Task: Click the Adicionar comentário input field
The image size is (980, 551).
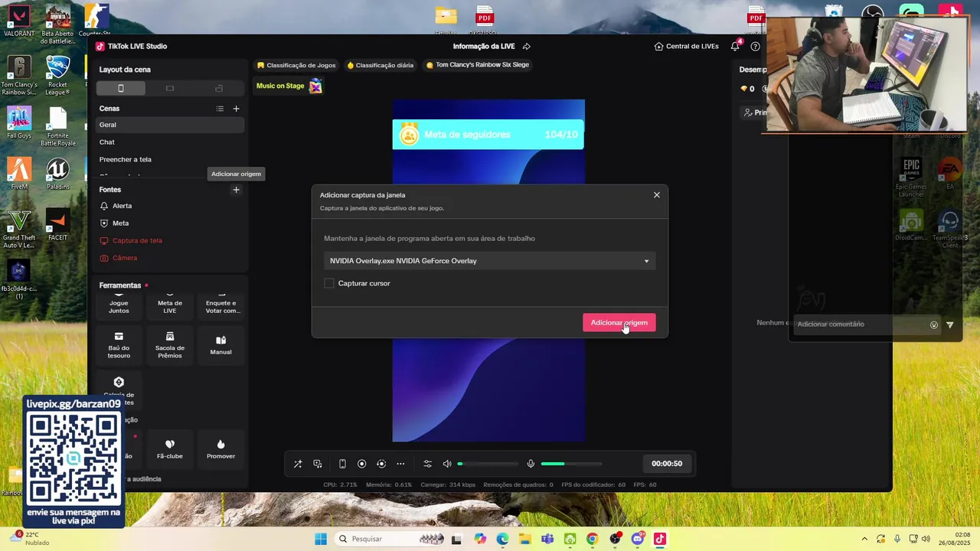Action: pyautogui.click(x=859, y=324)
